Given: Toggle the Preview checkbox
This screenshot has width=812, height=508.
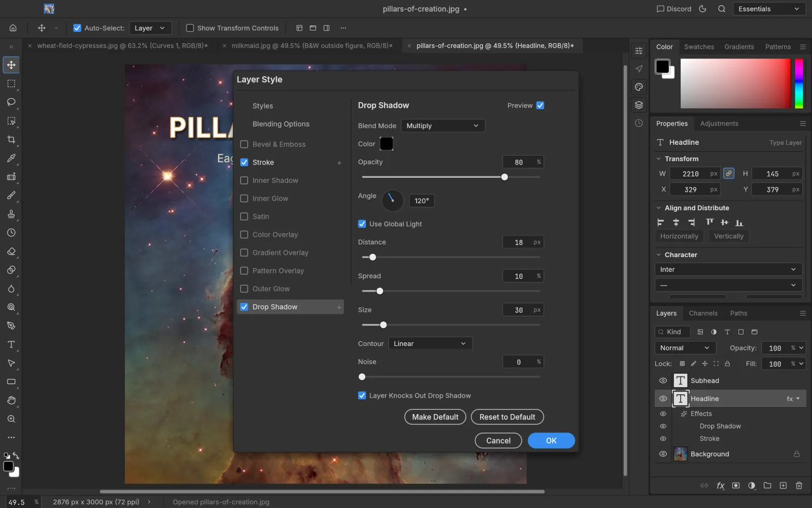Looking at the screenshot, I should coord(540,105).
